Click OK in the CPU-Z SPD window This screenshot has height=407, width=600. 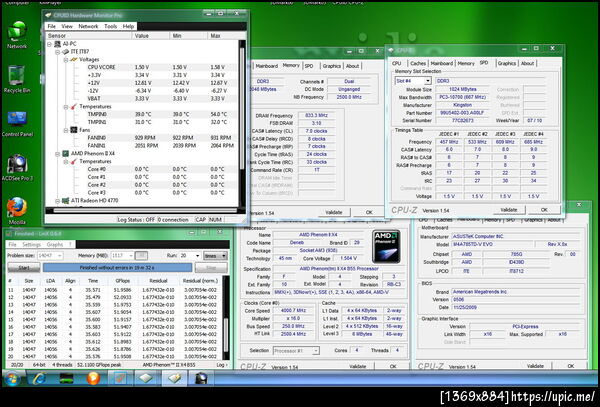coord(544,210)
